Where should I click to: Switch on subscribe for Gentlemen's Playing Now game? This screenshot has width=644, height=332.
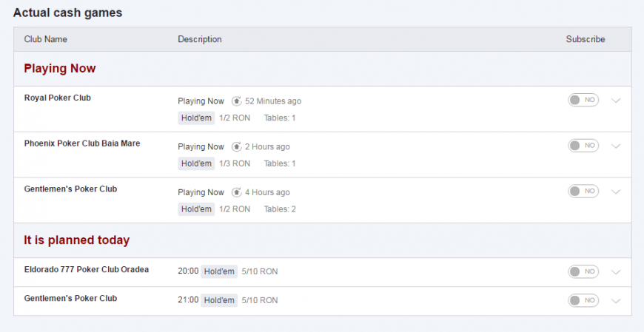tap(583, 192)
